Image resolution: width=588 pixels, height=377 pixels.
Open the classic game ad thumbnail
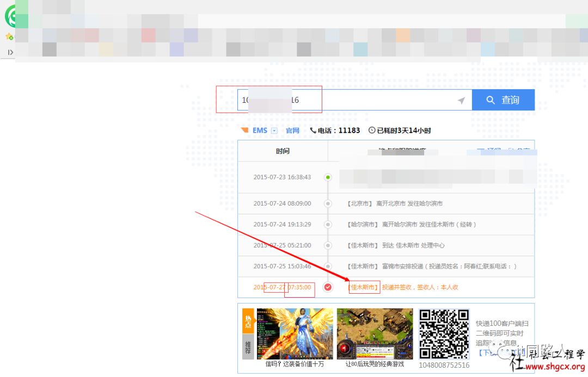[x=375, y=333]
